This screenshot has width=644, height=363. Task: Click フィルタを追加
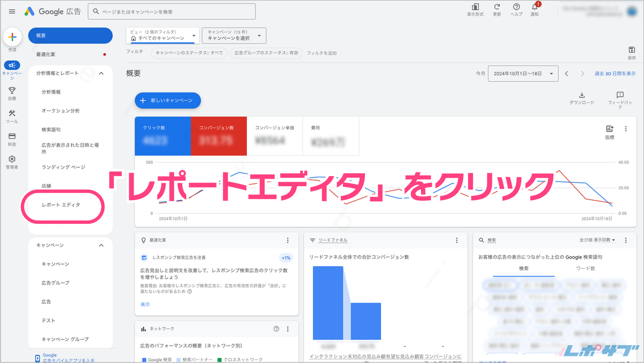click(321, 53)
